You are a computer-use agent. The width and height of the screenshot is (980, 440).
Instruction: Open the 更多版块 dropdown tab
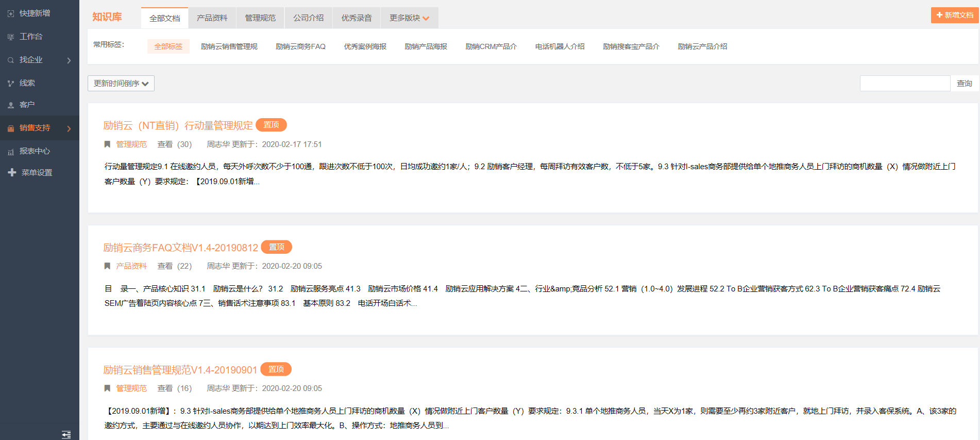click(409, 18)
